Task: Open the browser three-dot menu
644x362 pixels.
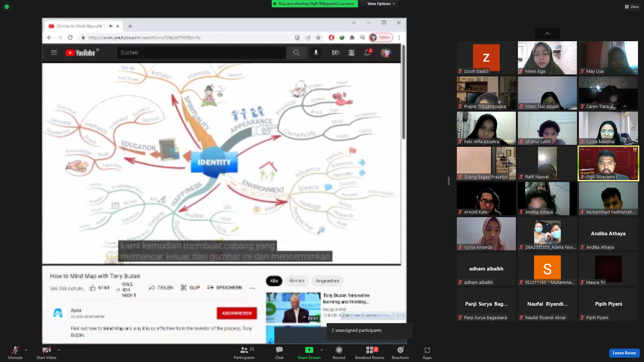Action: pyautogui.click(x=399, y=38)
